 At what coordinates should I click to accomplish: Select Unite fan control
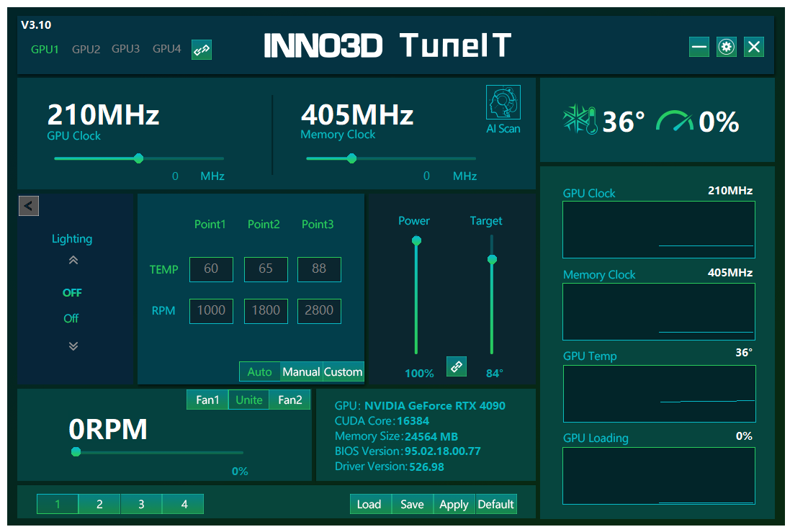(249, 400)
